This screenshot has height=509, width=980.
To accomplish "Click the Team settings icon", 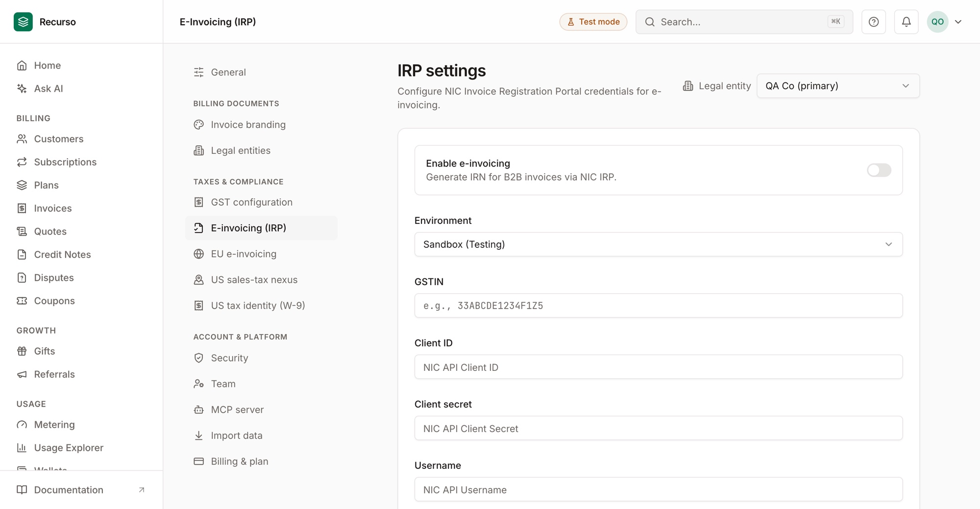I will [x=198, y=384].
